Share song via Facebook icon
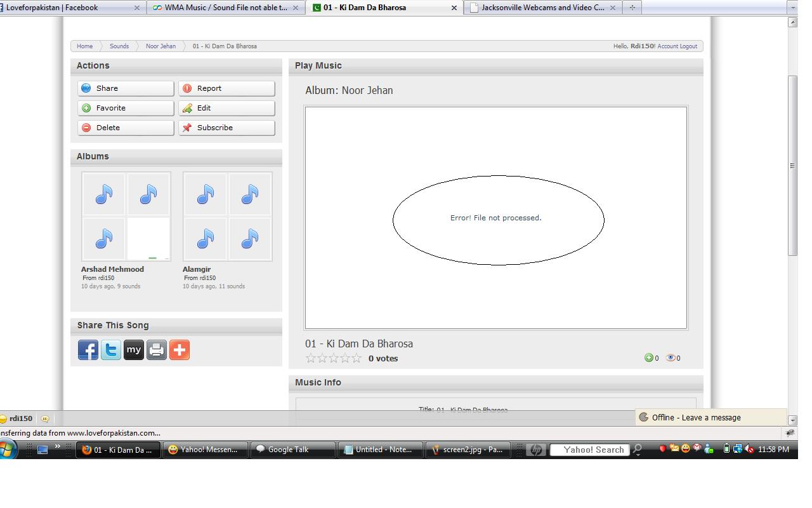812x508 pixels. 88,350
